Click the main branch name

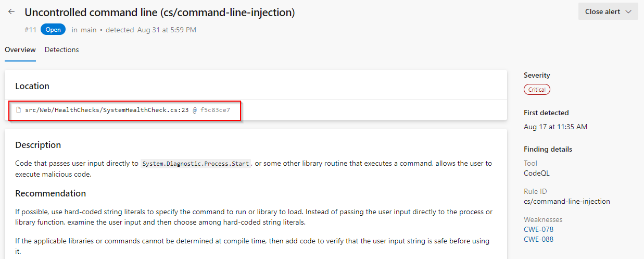(89, 30)
